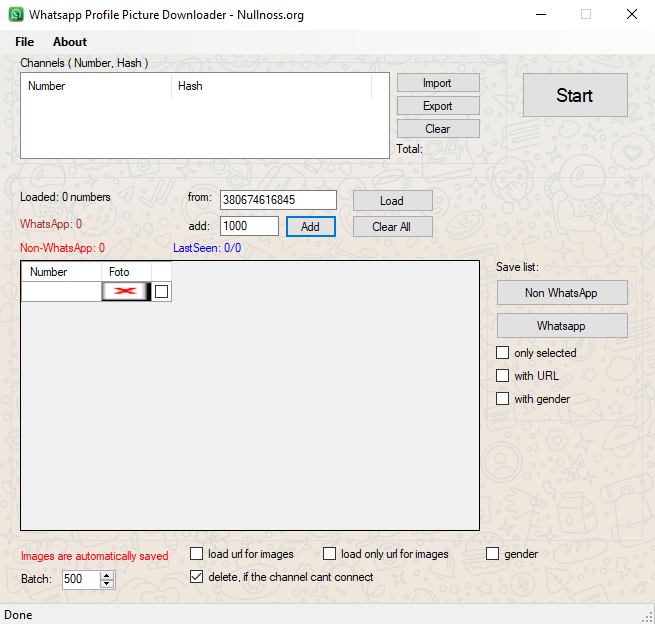Click the Clear All button

click(392, 227)
